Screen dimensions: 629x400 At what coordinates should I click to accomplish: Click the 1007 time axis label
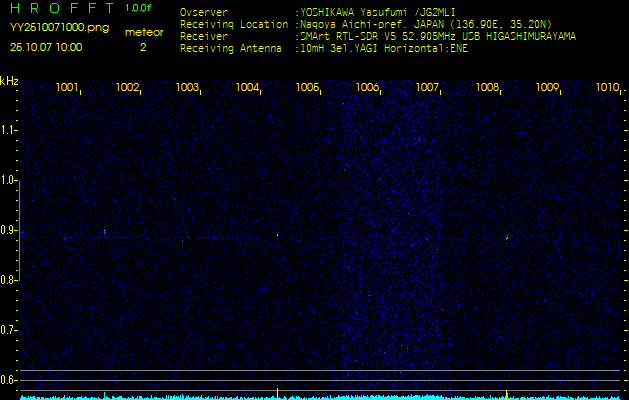(x=427, y=87)
